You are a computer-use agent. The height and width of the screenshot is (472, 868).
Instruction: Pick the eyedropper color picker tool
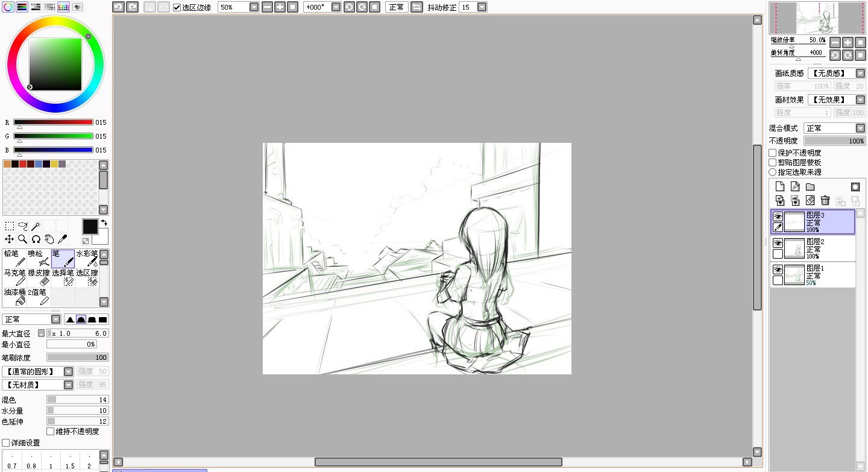click(62, 239)
